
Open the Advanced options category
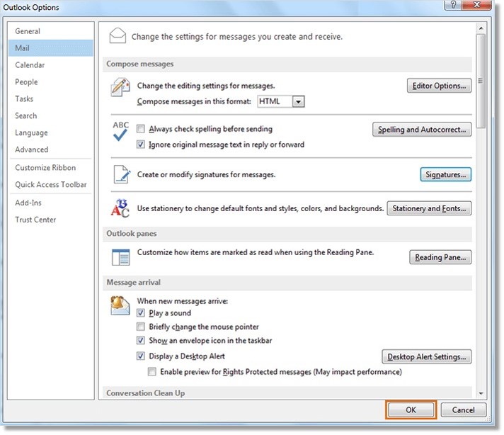tap(51, 149)
